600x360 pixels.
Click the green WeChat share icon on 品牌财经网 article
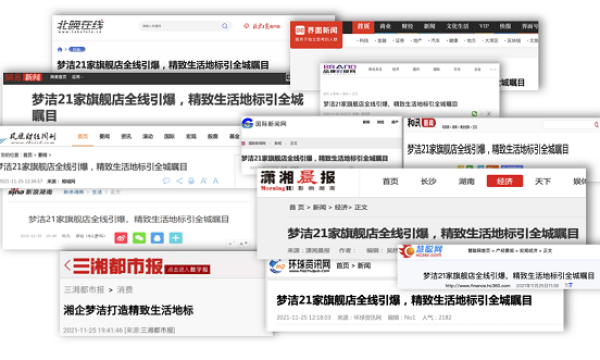coord(474,114)
